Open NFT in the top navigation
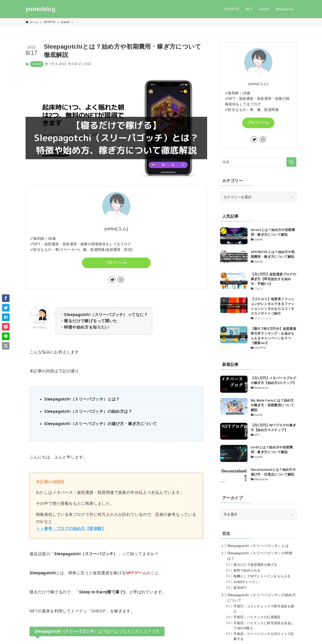This screenshot has height=644, width=322. (249, 9)
